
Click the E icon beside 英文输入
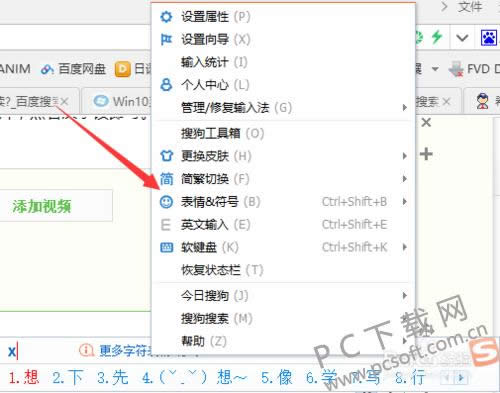coord(166,225)
